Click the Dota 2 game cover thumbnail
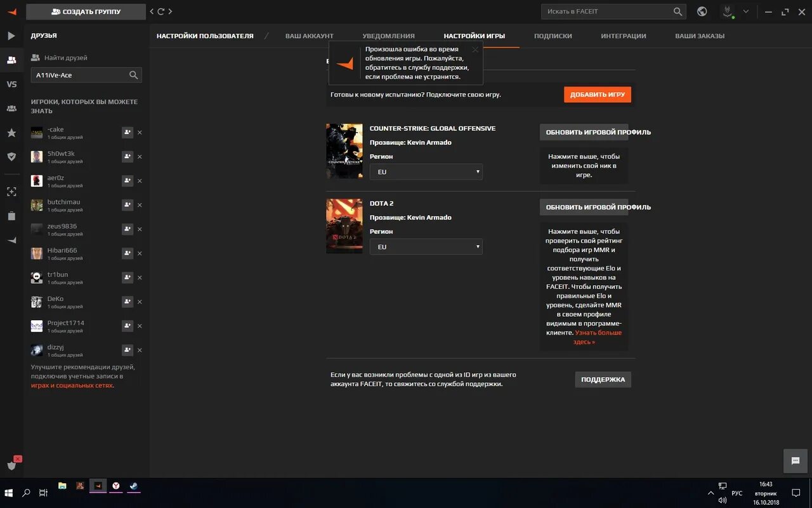 coord(344,226)
